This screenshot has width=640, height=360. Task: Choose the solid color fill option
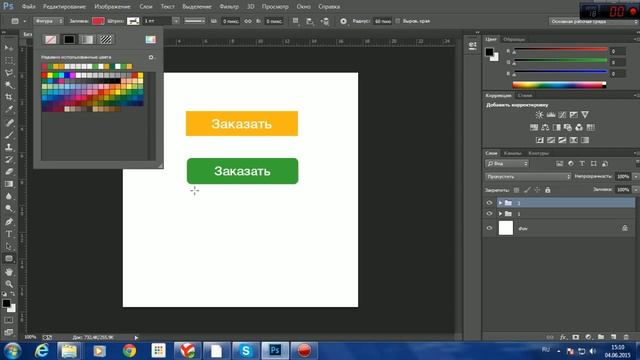coord(69,39)
